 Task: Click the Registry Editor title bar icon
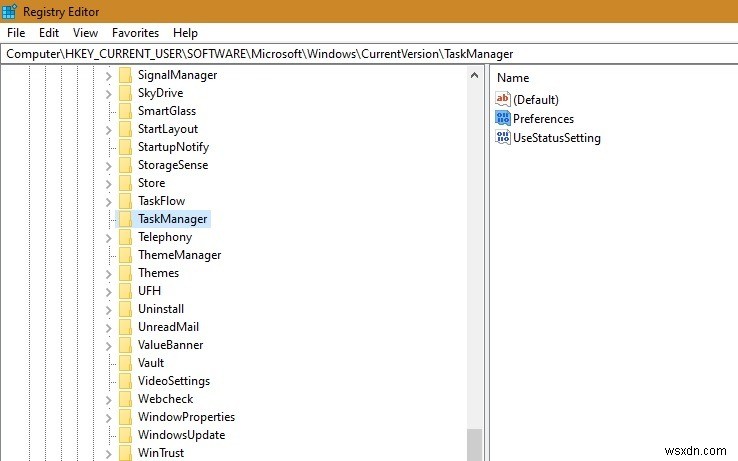click(x=9, y=11)
